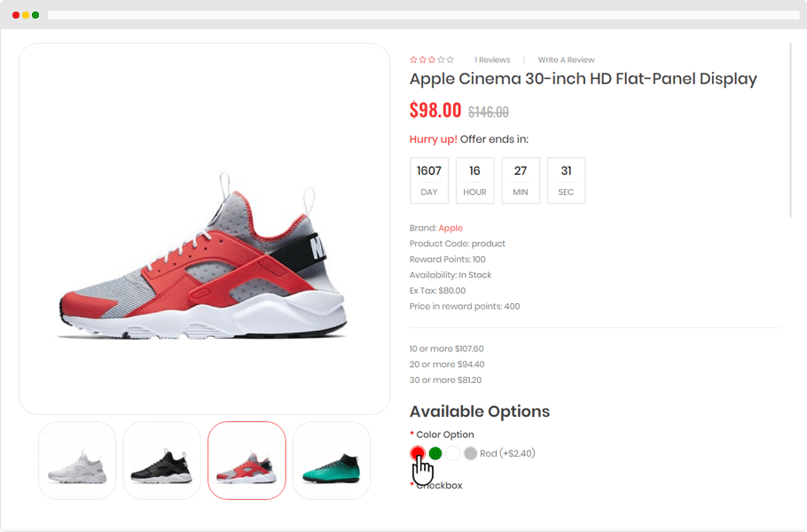Select the red color option
This screenshot has height=532, width=807.
pyautogui.click(x=418, y=453)
